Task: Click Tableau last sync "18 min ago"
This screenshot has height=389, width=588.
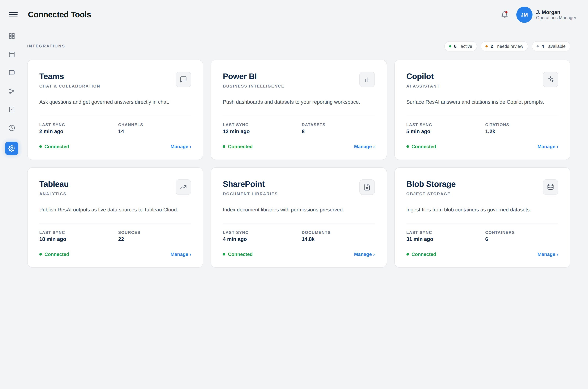Action: coord(53,239)
